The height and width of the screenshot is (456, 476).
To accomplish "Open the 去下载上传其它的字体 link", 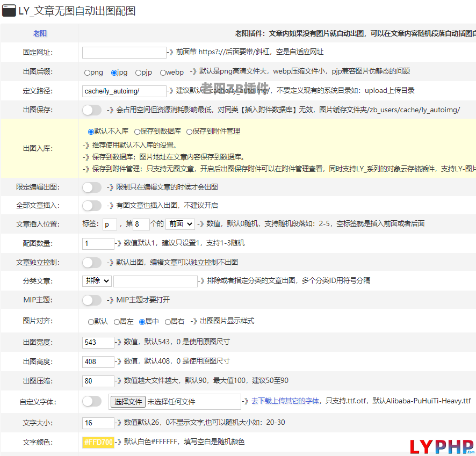I will pos(285,401).
